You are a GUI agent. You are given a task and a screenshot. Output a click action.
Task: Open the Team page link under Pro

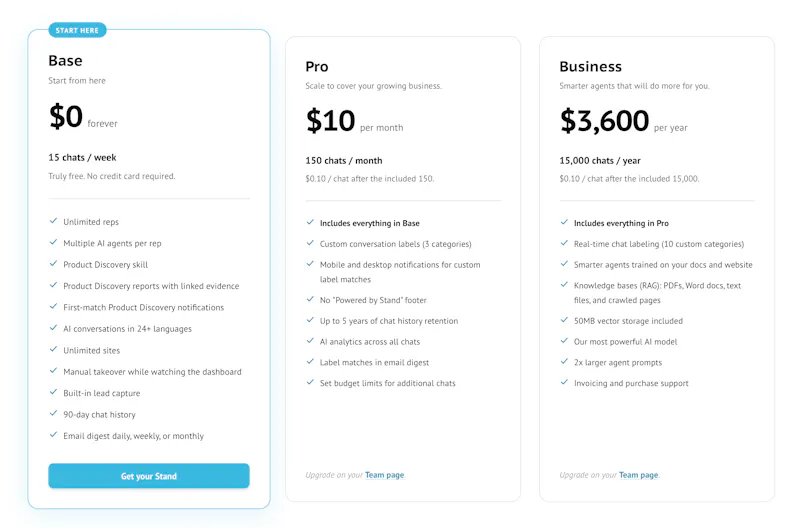(385, 475)
